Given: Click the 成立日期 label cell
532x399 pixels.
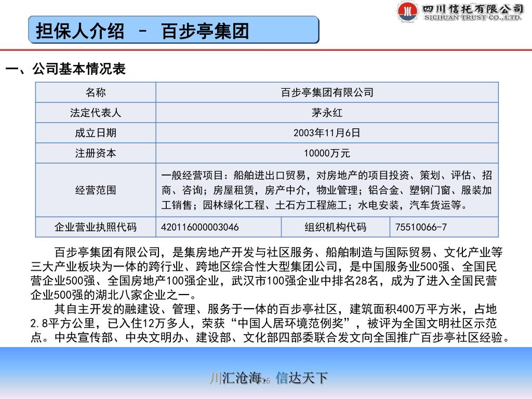Looking at the screenshot, I should point(96,132).
